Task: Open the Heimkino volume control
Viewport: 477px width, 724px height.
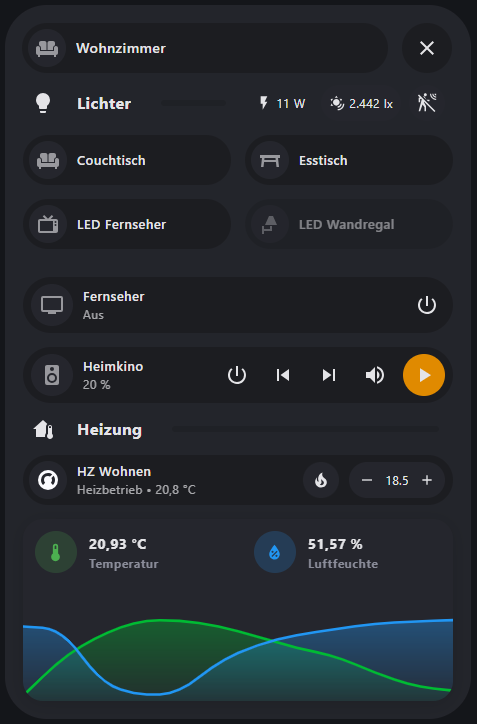Action: click(x=375, y=375)
